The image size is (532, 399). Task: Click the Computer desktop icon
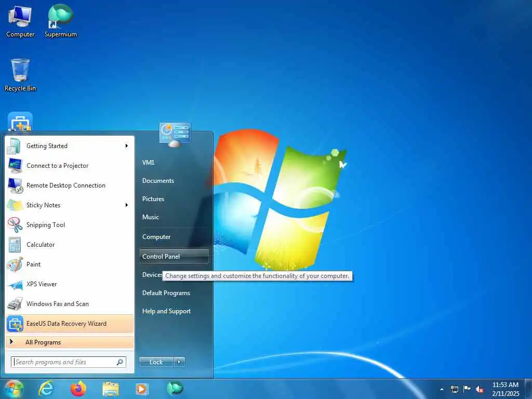tap(20, 21)
